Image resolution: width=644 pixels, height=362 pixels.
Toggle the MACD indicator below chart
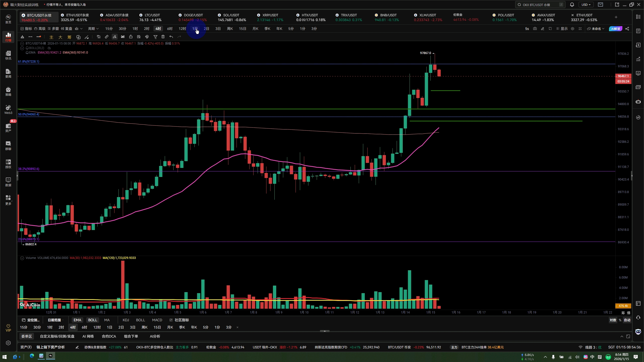tap(157, 320)
